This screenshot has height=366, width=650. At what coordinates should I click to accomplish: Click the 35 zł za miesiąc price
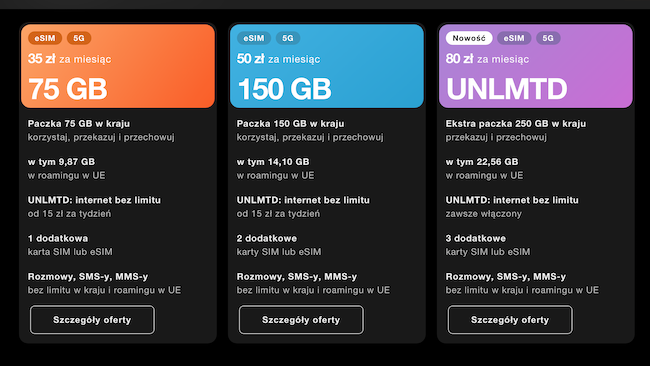[x=69, y=59]
